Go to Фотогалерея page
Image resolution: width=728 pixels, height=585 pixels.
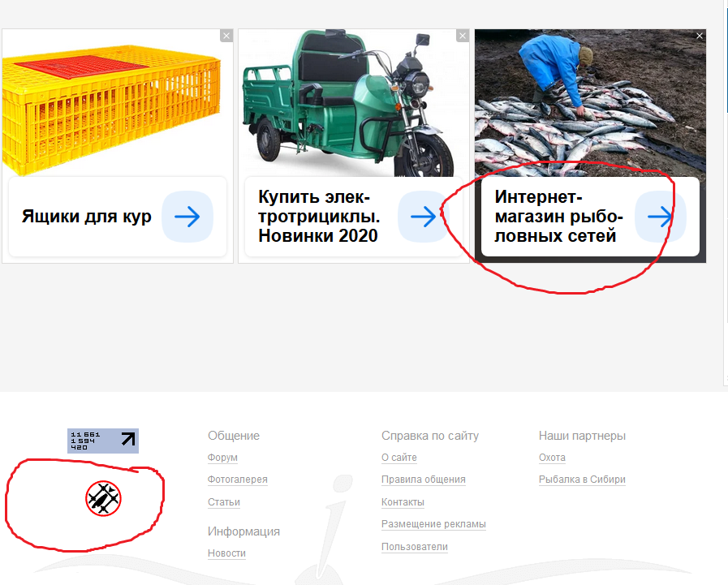(x=237, y=480)
